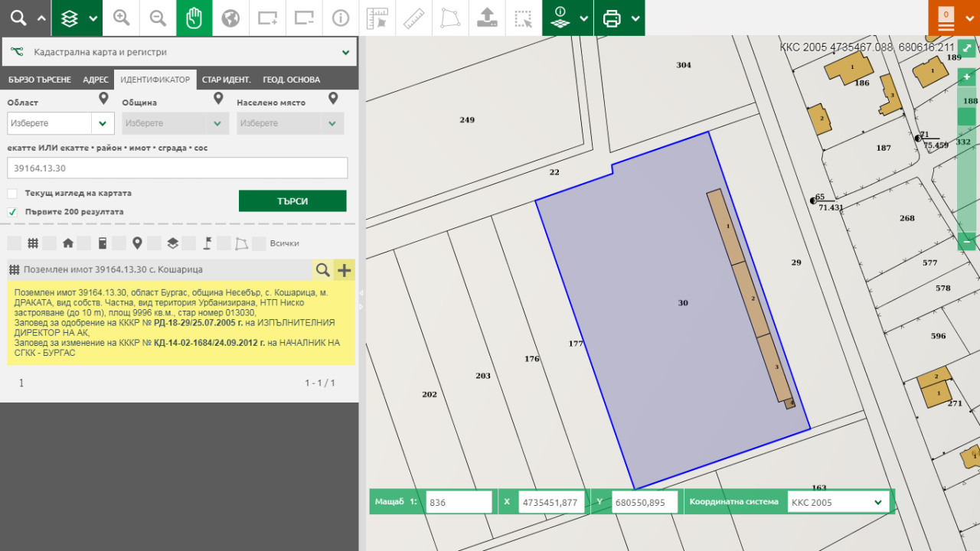Click the zoom in magnifier tool
The image size is (980, 551).
121,18
